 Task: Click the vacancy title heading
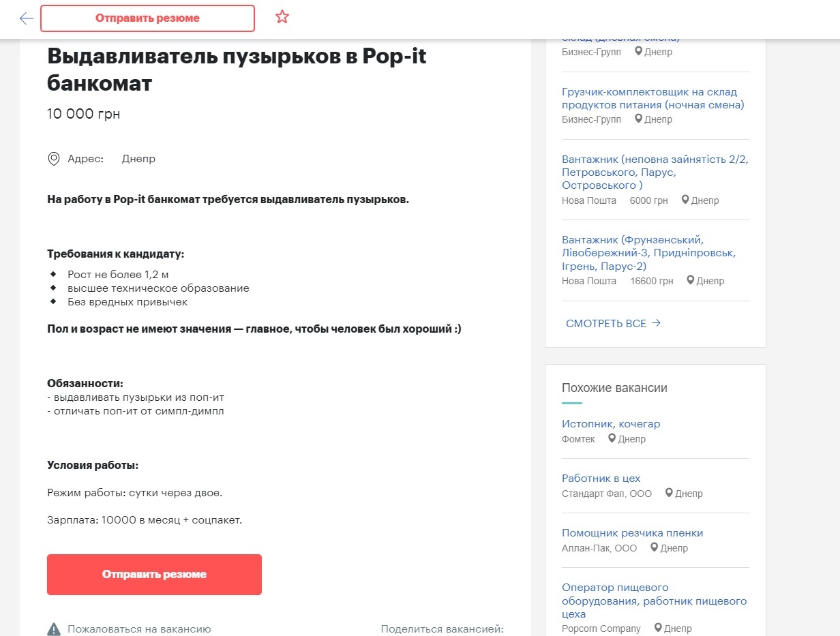click(x=237, y=70)
